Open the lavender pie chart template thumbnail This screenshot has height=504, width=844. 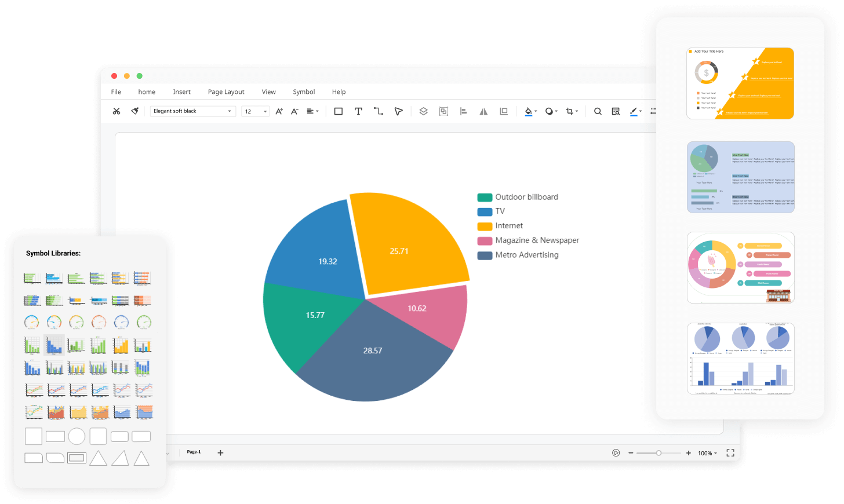740,177
